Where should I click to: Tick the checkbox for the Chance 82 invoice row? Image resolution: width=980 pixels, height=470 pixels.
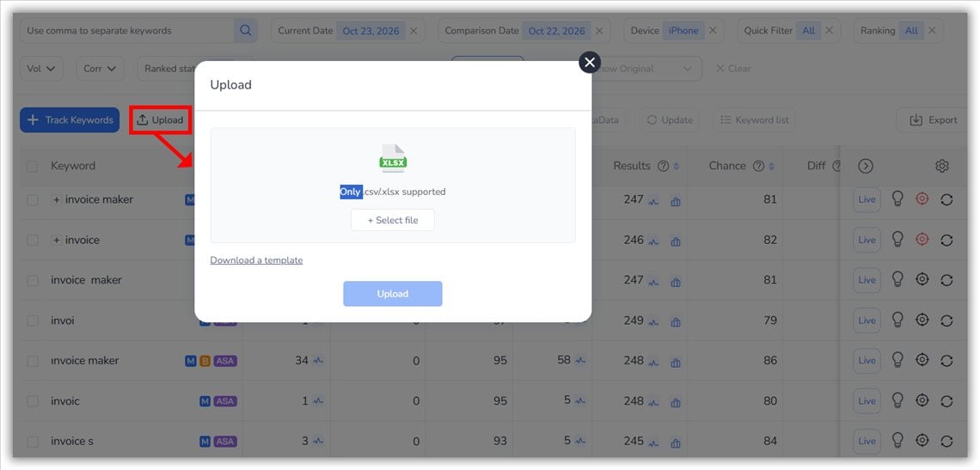[x=33, y=240]
